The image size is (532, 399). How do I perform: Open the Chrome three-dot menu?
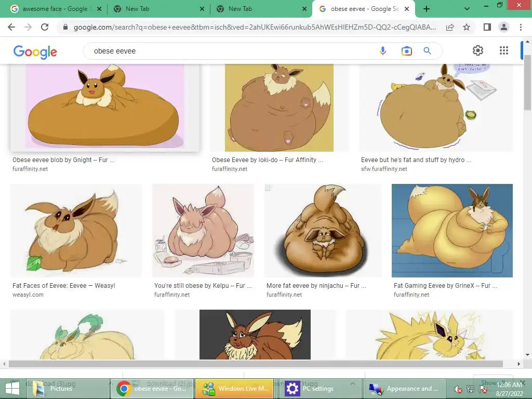[521, 27]
